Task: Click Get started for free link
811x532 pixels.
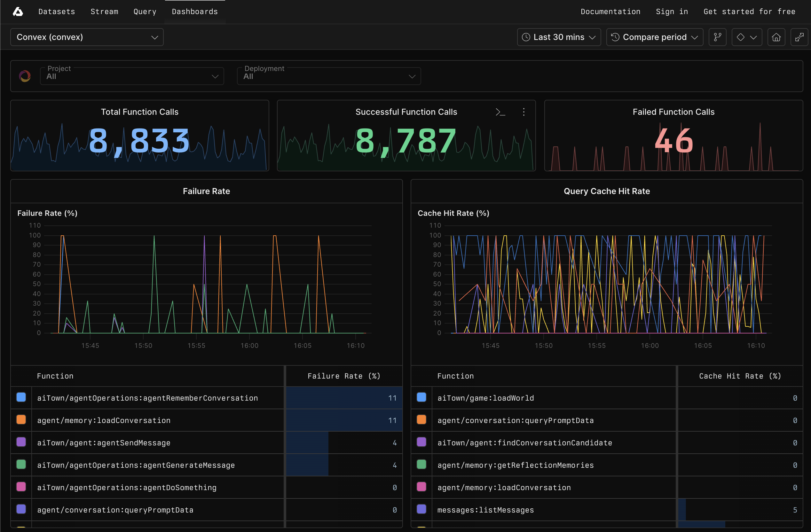Action: (749, 12)
